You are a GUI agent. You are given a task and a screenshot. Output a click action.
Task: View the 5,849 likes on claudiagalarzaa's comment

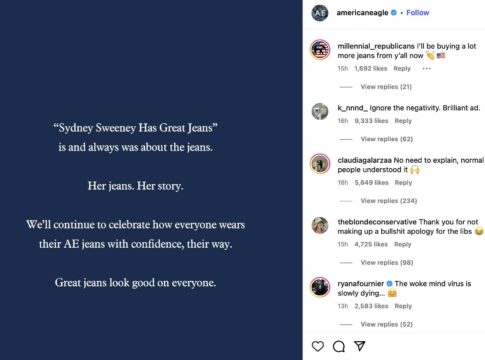(371, 183)
